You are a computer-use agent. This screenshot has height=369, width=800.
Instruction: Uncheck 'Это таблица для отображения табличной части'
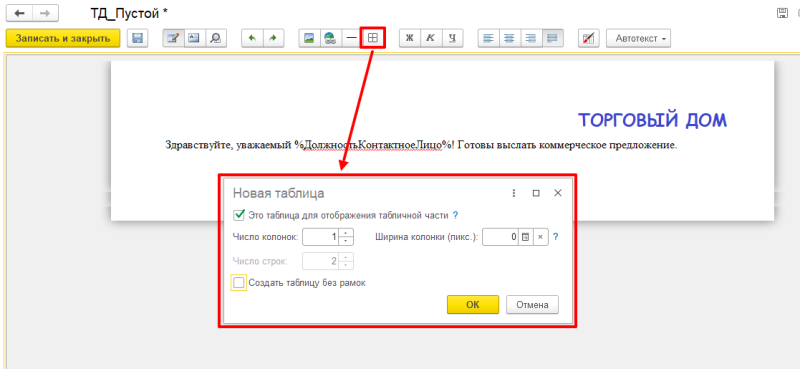point(238,215)
